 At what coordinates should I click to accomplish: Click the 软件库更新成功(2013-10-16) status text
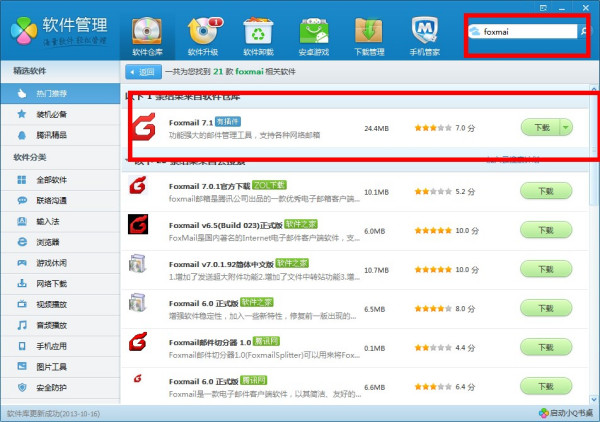53,414
